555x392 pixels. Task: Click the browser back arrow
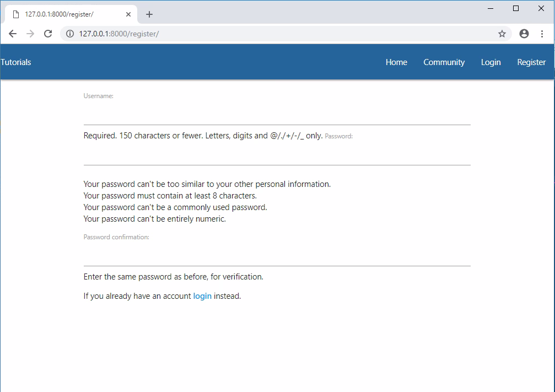pyautogui.click(x=13, y=34)
